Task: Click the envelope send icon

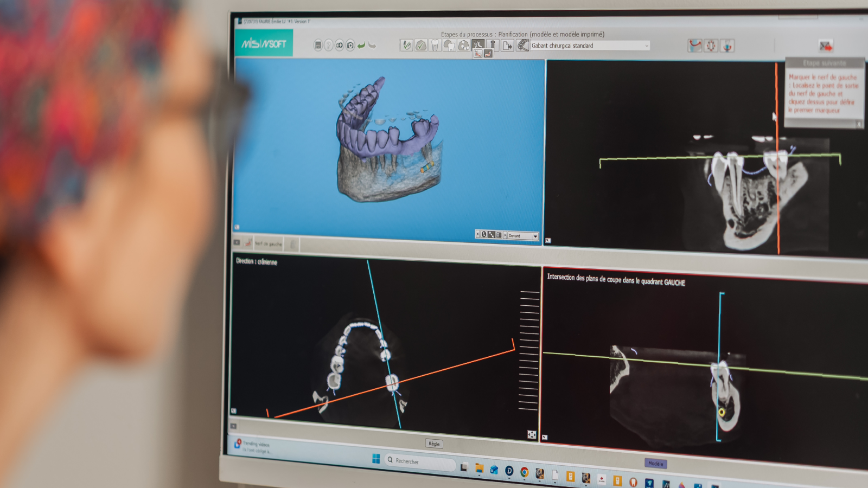Action: pos(825,46)
